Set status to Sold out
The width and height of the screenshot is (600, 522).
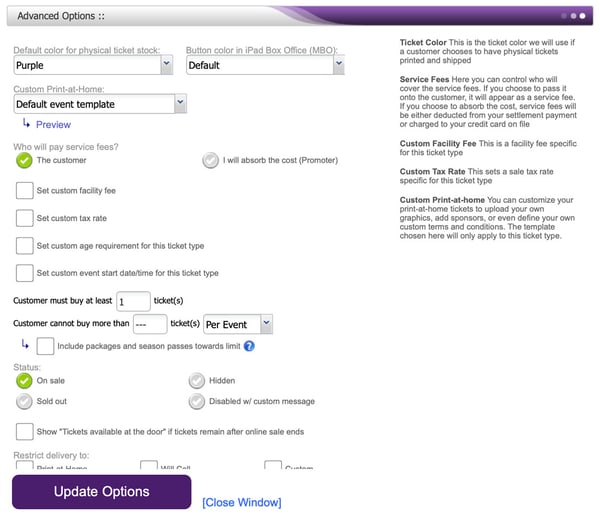tap(24, 401)
